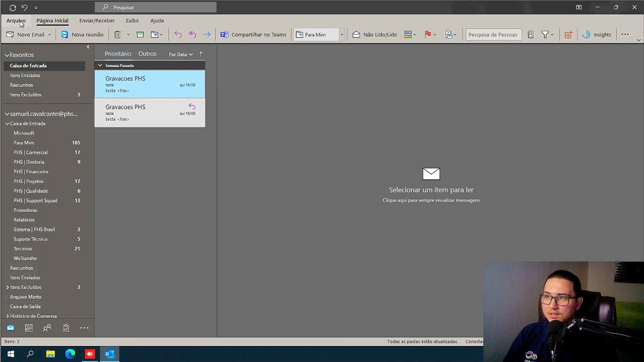The height and width of the screenshot is (362, 644).
Task: Click the forward arrow icon
Action: click(x=207, y=34)
